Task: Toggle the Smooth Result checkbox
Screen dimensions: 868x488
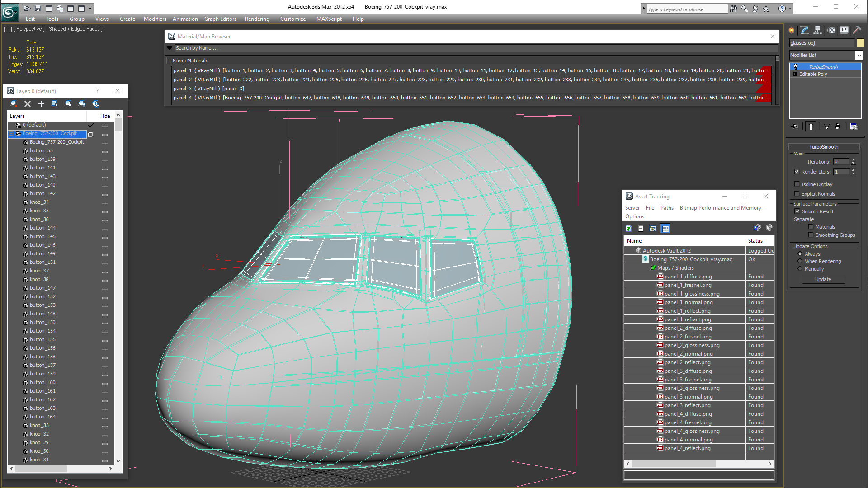Action: point(797,211)
